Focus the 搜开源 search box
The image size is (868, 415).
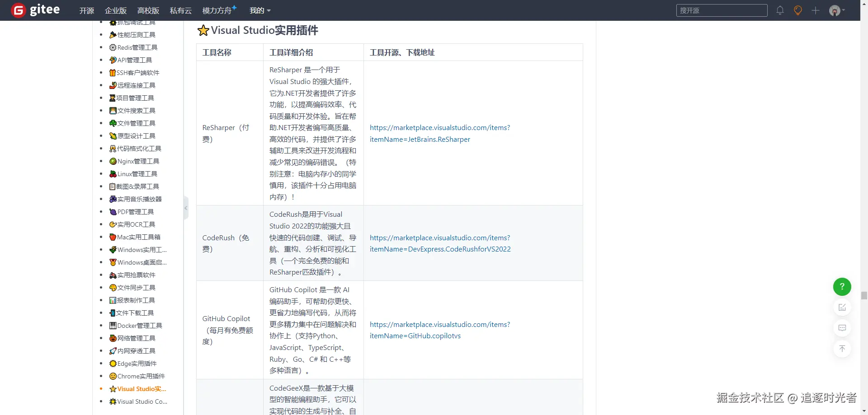click(722, 10)
